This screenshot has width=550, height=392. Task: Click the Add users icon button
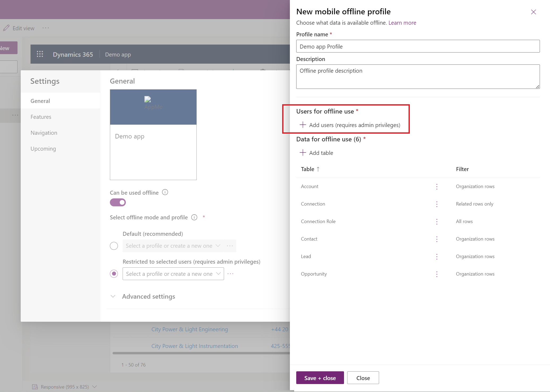point(303,124)
